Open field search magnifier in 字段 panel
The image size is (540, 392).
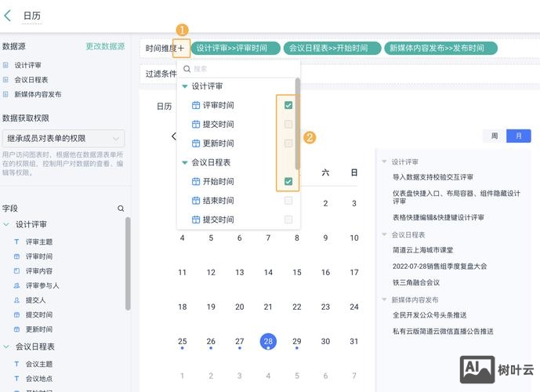(x=121, y=209)
